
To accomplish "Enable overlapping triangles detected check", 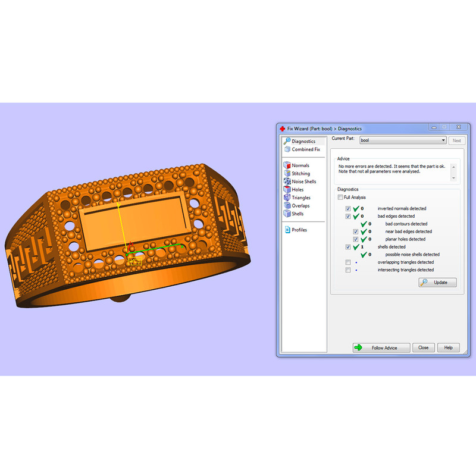I will coord(348,262).
